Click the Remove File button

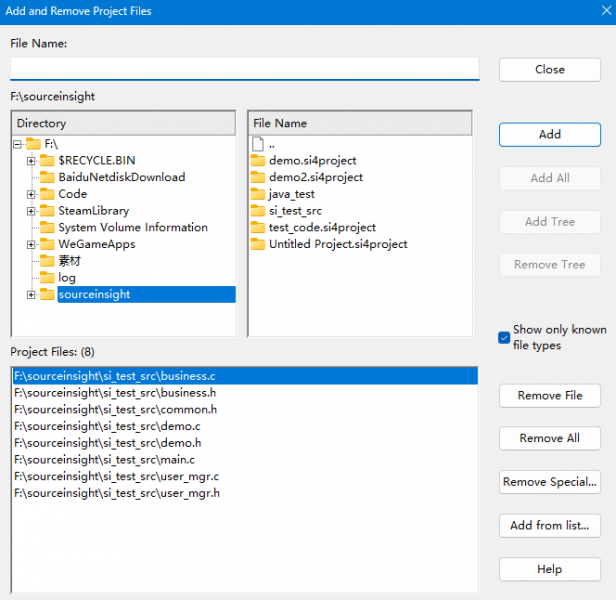(550, 395)
